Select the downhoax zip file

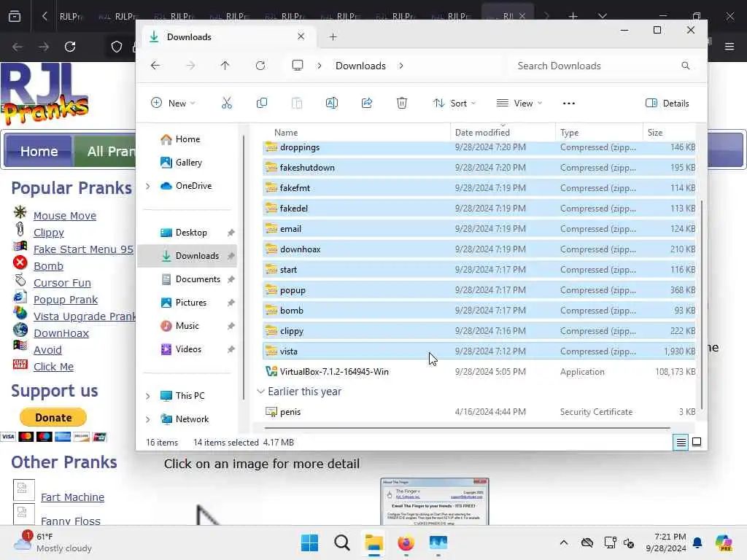[479, 249]
